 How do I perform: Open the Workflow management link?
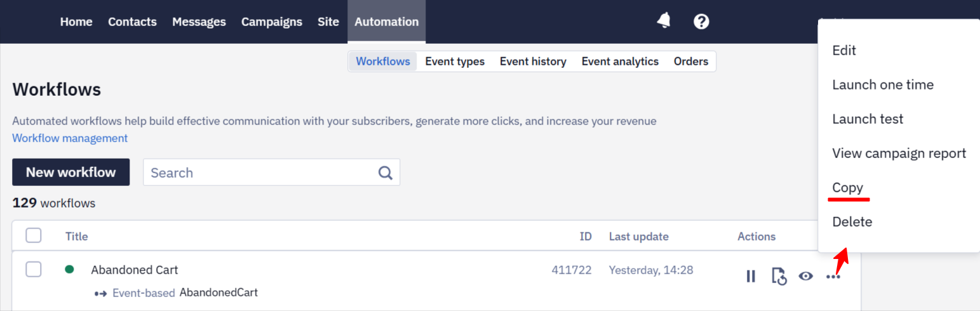(x=70, y=138)
